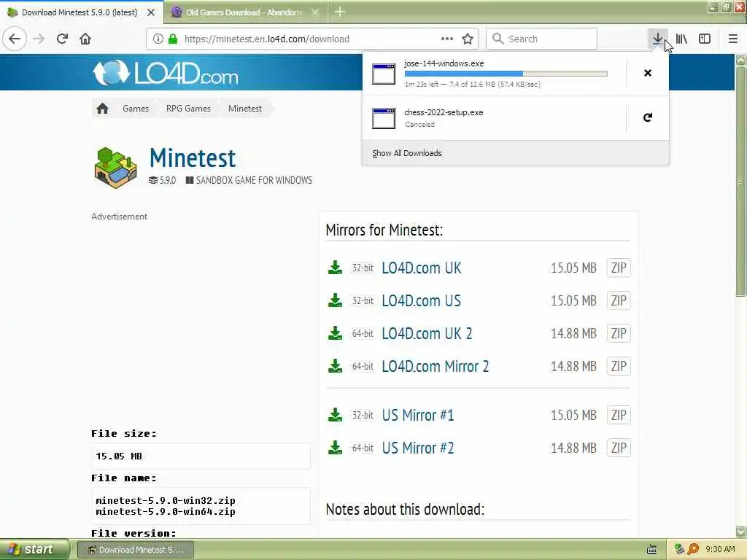Select the Download Minetest 5.9.0 tab
747x560 pixels.
pyautogui.click(x=79, y=12)
